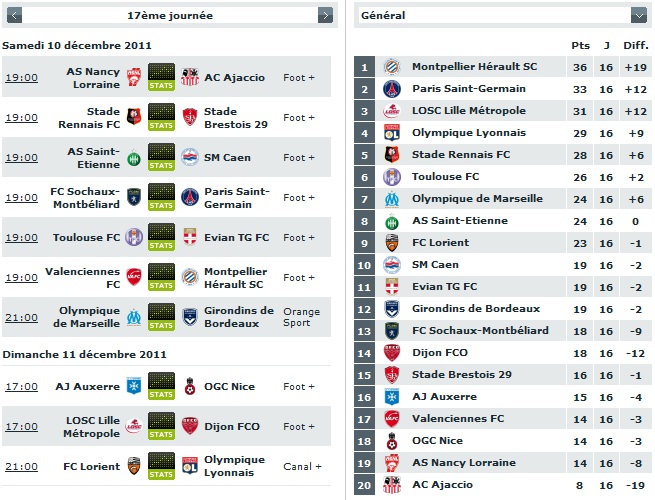The height and width of the screenshot is (500, 655).
Task: Open 19:00 time link for Rennais vs Brestois
Action: 21,118
